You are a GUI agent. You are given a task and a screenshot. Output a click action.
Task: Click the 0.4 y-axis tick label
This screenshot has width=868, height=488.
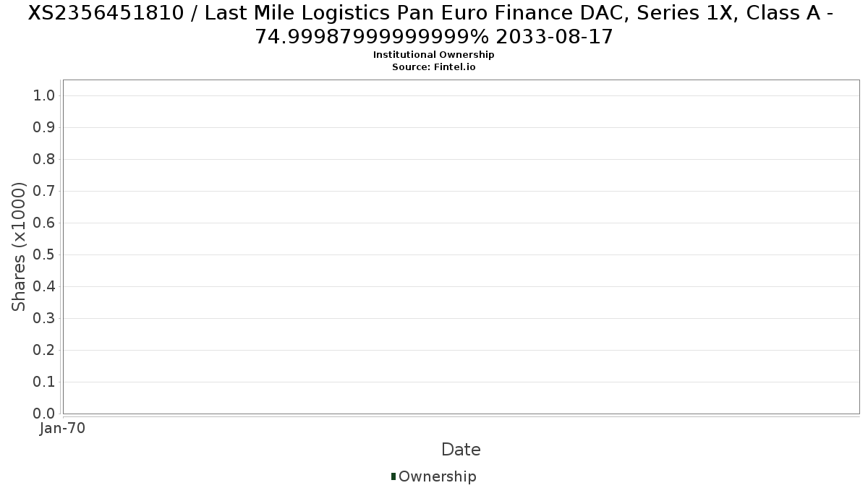pyautogui.click(x=44, y=286)
